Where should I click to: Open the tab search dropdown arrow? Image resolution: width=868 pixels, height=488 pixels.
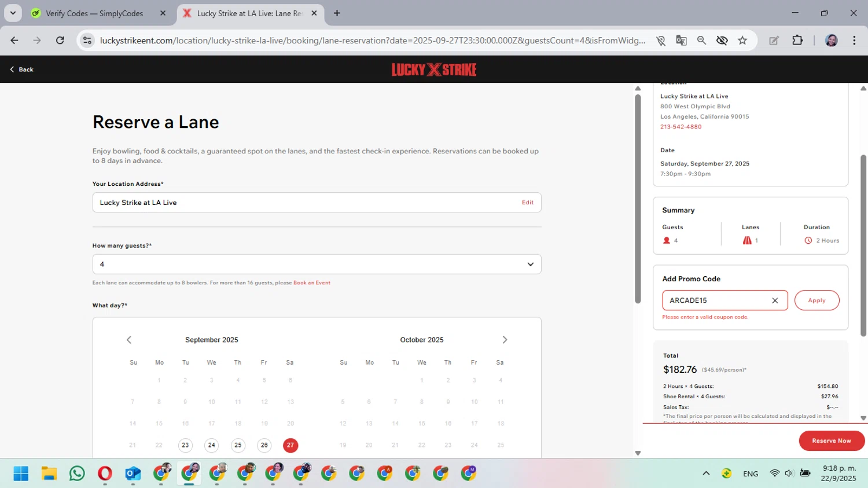[x=13, y=13]
